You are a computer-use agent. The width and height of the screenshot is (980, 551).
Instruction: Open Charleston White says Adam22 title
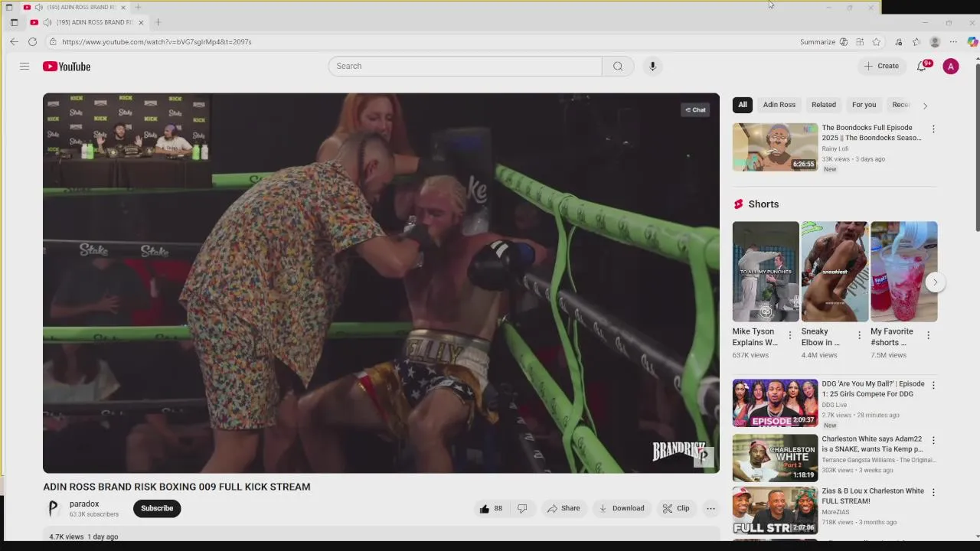pyautogui.click(x=872, y=444)
